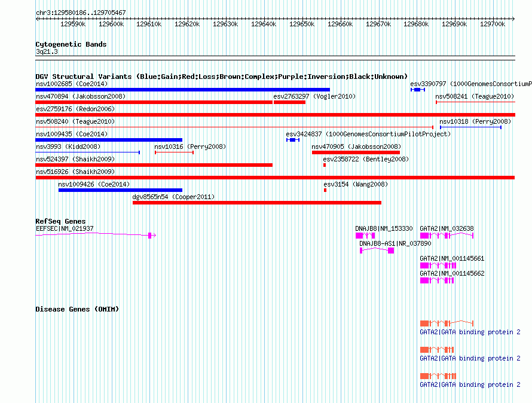Click the EEFSEC gene exon arrow glyph

pos(152,235)
